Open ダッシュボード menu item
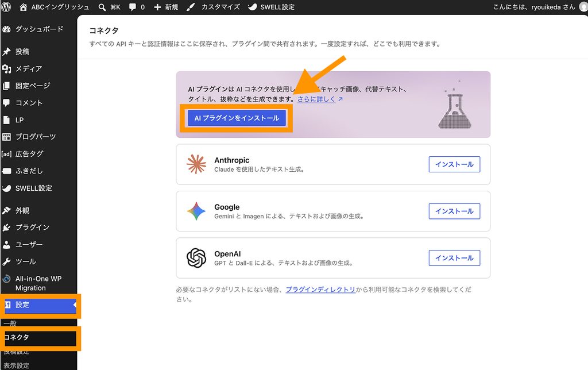Viewport: 588px width, 370px height. (39, 29)
